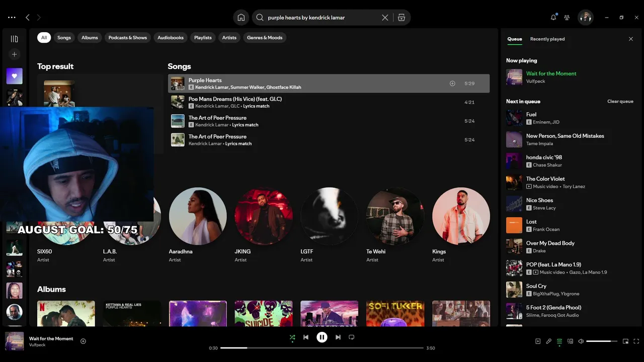Click into the search input field
This screenshot has width=644, height=362.
click(322, 17)
